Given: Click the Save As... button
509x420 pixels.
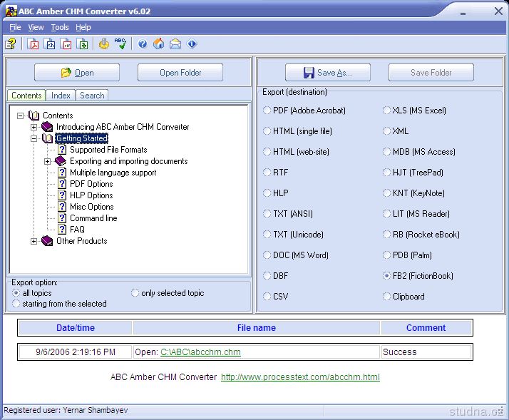Looking at the screenshot, I should [327, 73].
